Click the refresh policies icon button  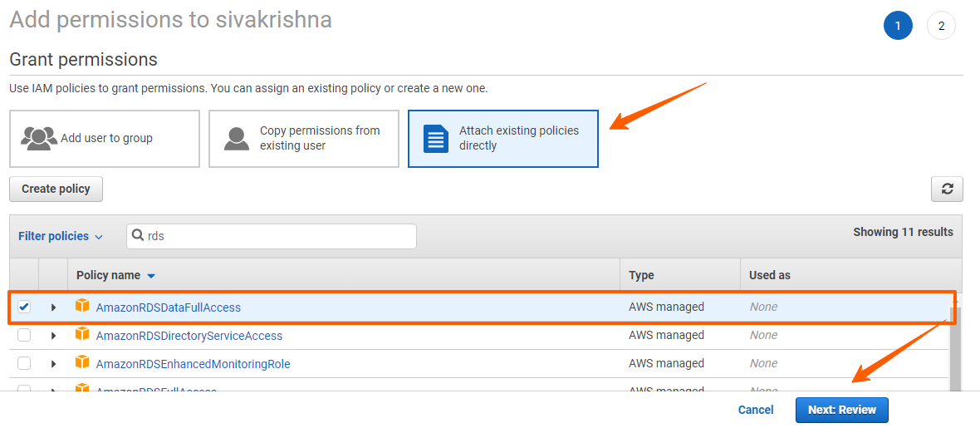click(947, 189)
